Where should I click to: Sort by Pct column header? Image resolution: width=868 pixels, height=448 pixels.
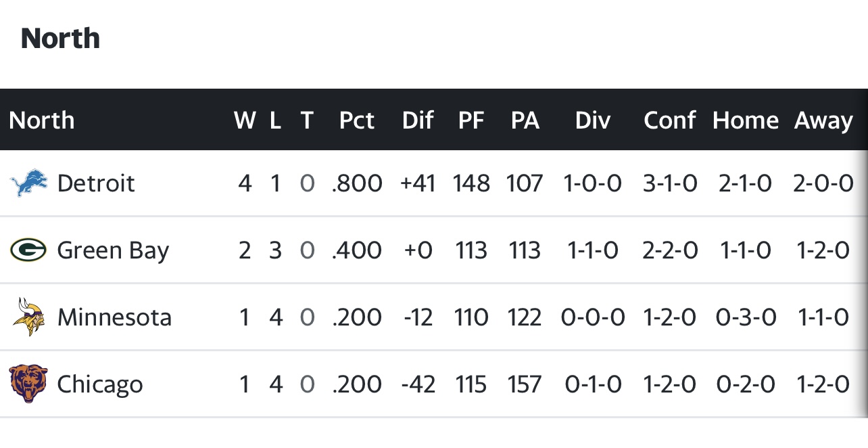[x=356, y=120]
